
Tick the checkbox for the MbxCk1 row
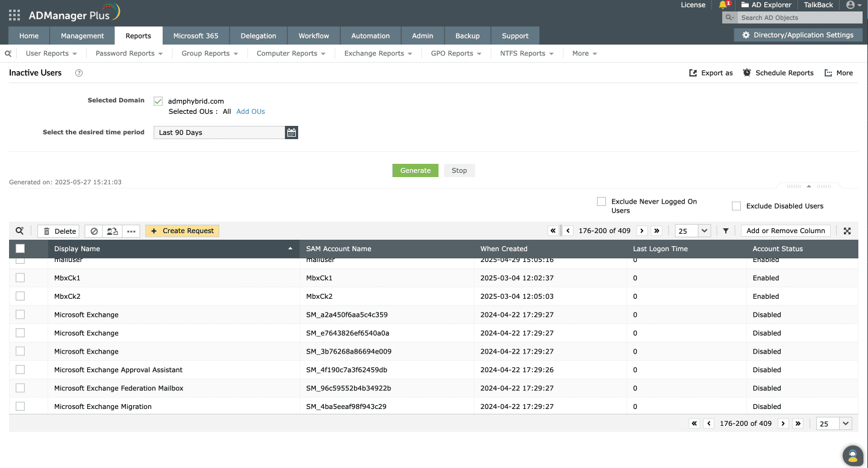20,278
